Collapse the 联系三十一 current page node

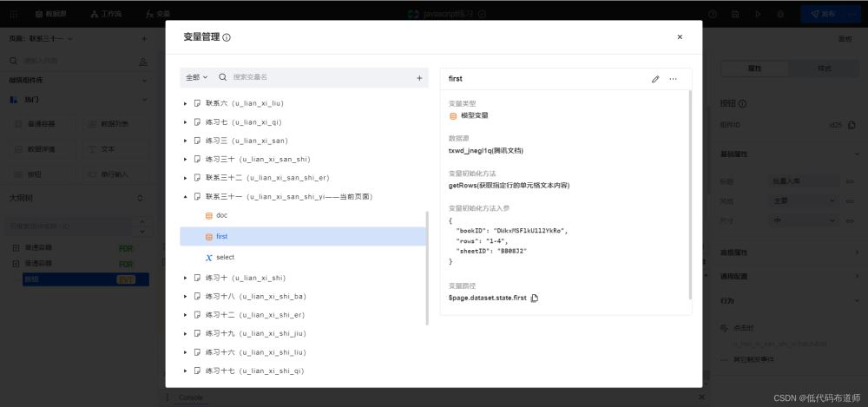click(186, 197)
